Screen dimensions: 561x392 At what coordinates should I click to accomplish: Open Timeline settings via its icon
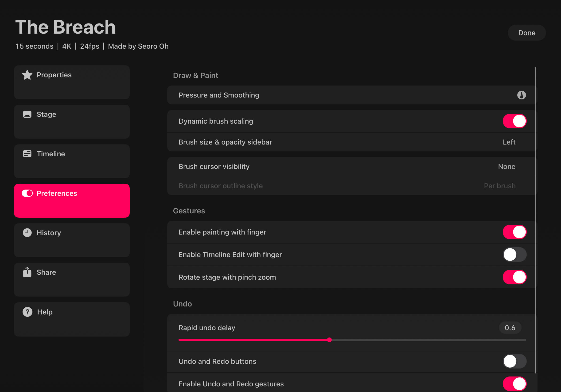tap(27, 154)
